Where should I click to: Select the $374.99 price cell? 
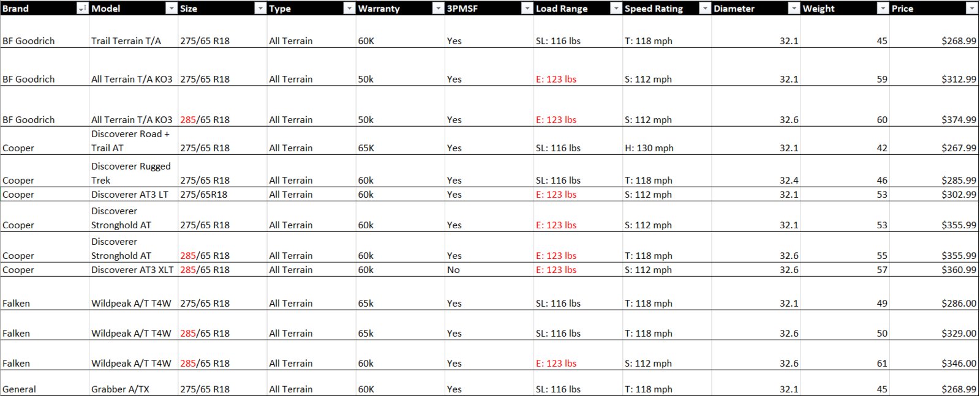tap(934, 106)
